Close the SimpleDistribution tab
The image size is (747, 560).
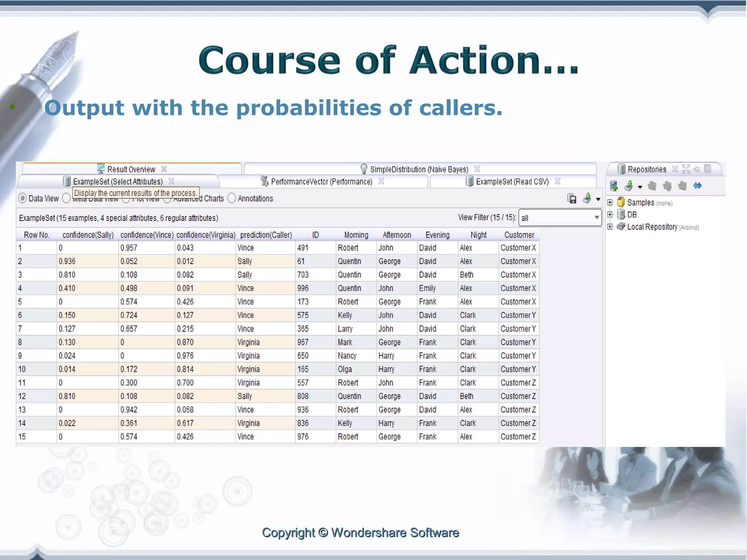click(x=477, y=169)
